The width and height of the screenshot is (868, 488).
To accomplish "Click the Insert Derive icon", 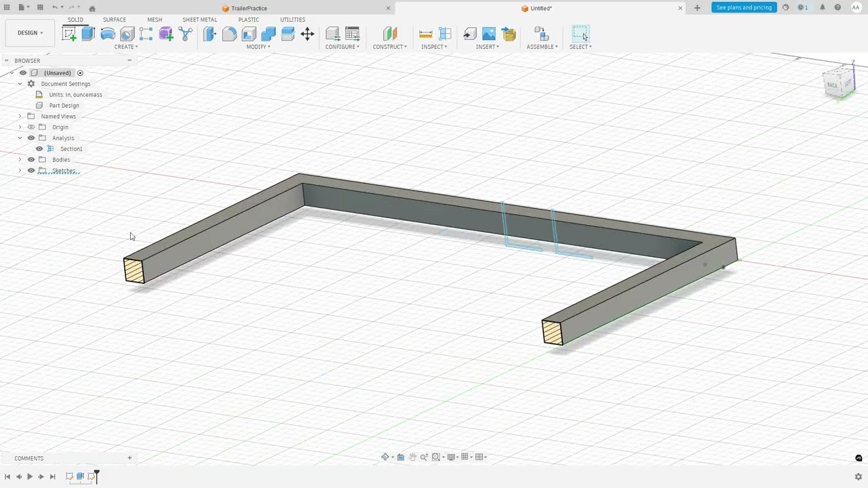I will (469, 34).
